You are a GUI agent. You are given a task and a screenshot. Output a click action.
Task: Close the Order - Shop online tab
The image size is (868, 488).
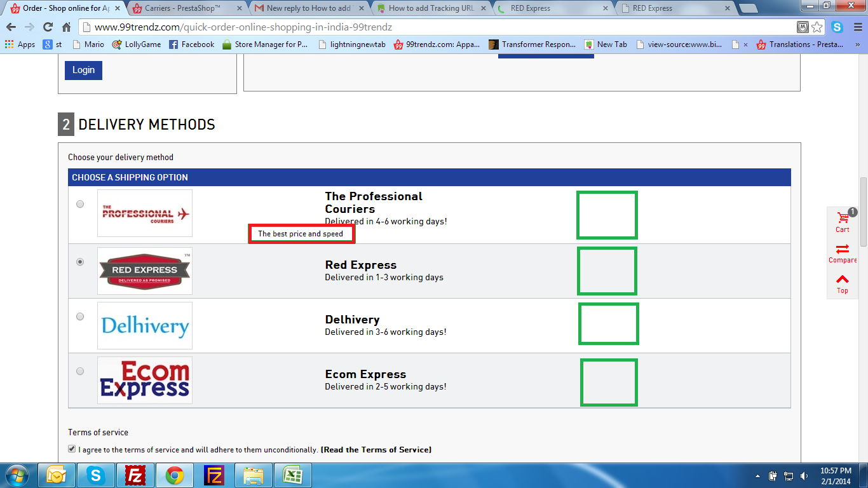click(118, 8)
